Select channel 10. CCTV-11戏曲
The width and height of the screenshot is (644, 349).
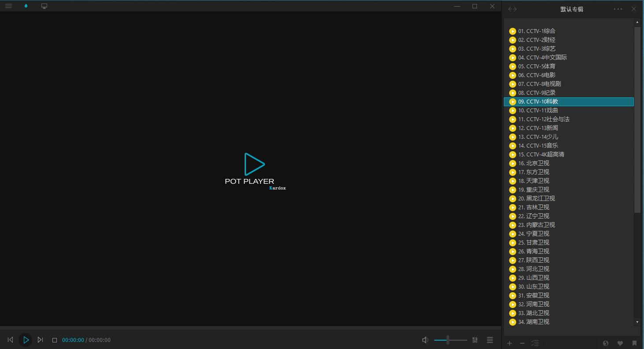569,110
